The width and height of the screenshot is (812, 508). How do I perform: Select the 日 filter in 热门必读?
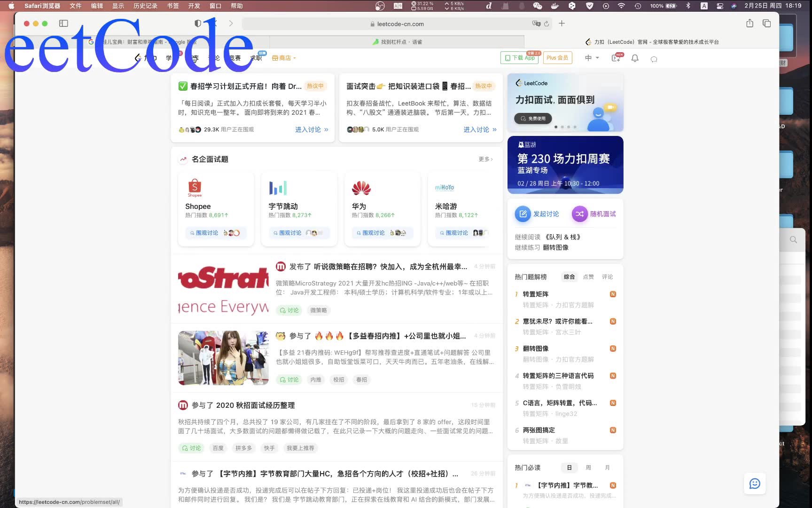[x=569, y=468]
